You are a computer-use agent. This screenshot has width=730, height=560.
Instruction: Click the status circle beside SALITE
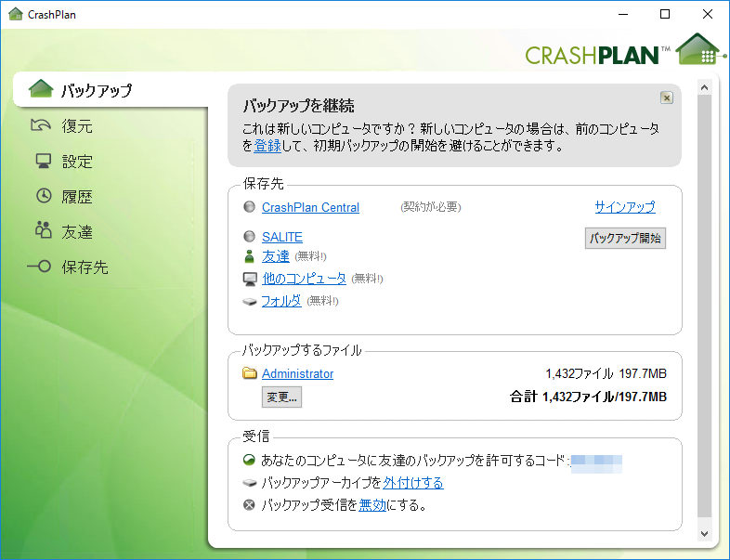(250, 237)
